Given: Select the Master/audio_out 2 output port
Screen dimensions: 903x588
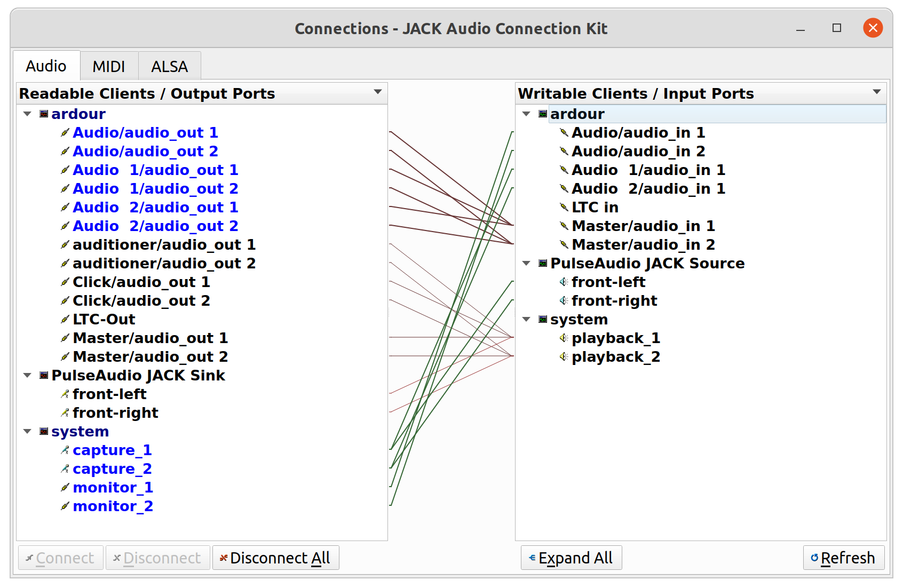Looking at the screenshot, I should coord(150,356).
